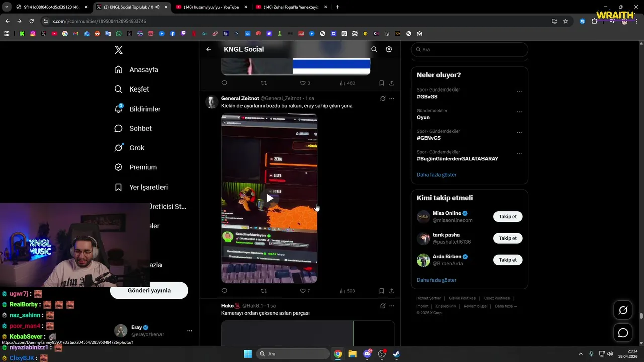Screen dimensions: 644x362
Task: Search inside KNGL Social community
Action: click(374, 49)
